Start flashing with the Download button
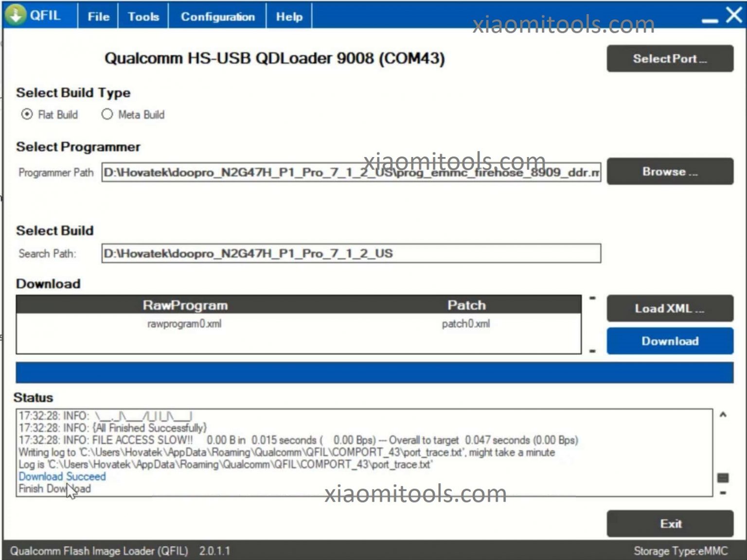The image size is (747, 560). point(670,341)
